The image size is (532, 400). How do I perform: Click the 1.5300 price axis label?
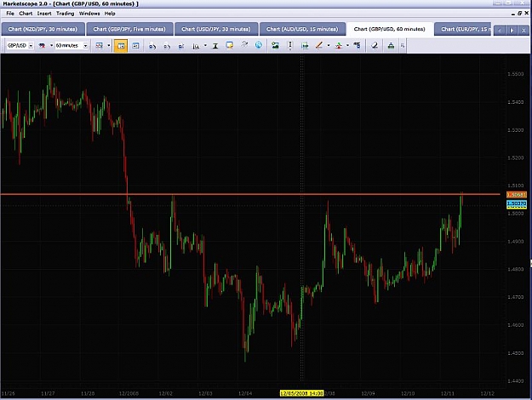(515, 130)
